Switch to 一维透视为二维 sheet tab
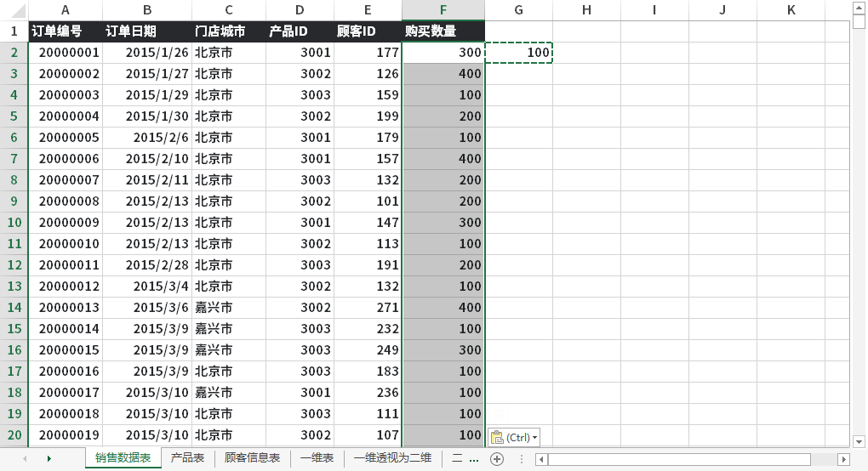 coord(393,457)
